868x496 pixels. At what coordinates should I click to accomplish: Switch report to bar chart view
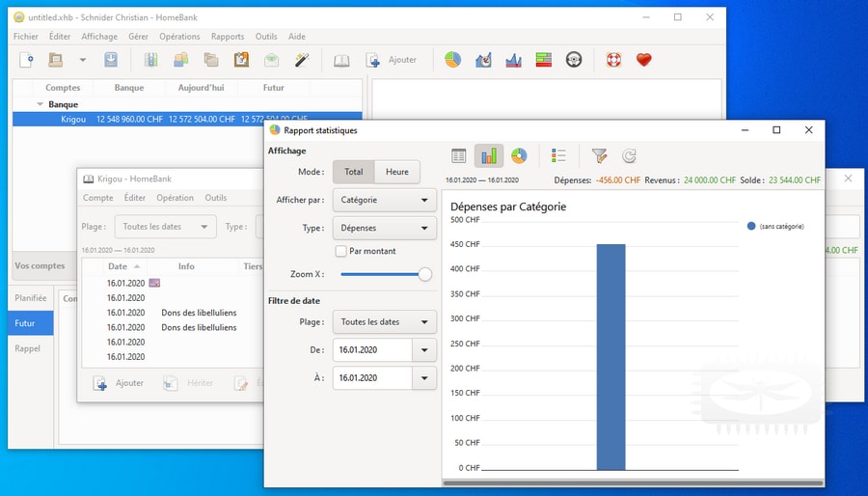[x=489, y=156]
